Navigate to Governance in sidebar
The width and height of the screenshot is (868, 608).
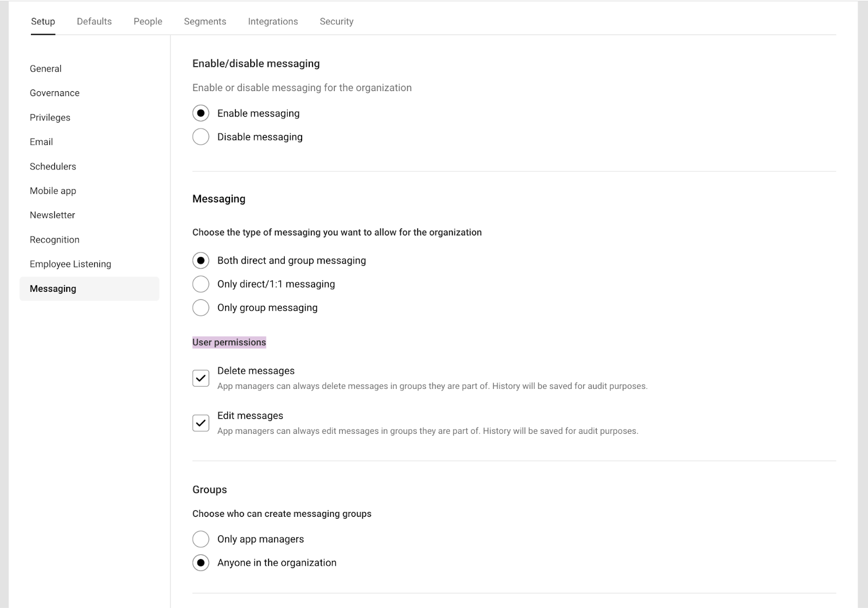tap(54, 93)
